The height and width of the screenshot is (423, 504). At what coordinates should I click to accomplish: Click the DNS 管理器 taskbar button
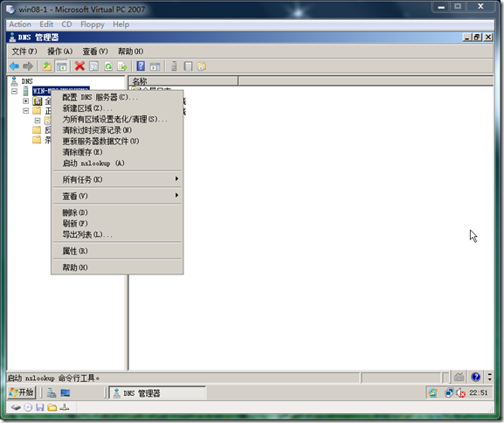point(157,392)
